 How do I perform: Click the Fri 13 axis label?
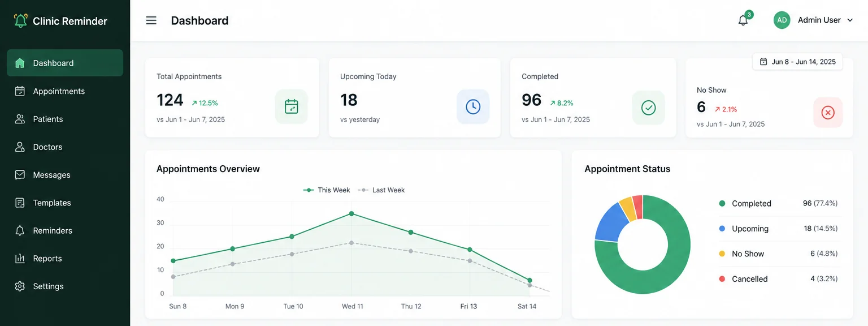pyautogui.click(x=468, y=306)
